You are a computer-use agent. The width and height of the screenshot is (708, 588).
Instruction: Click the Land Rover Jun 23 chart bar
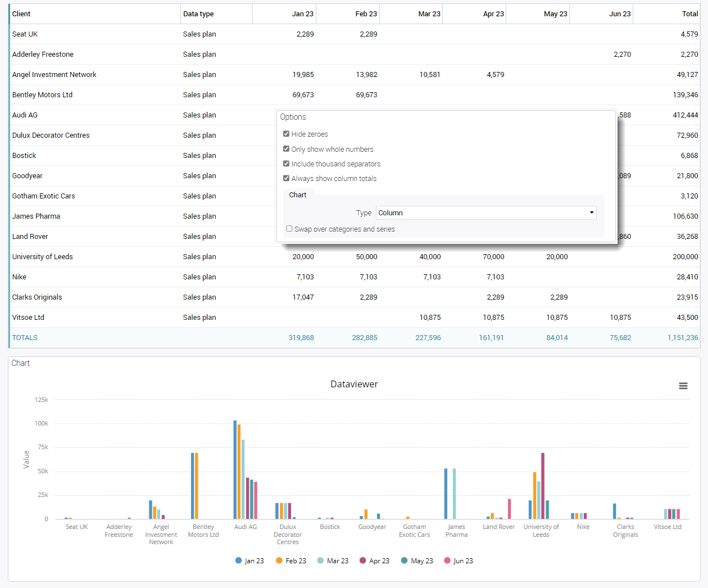pyautogui.click(x=510, y=509)
